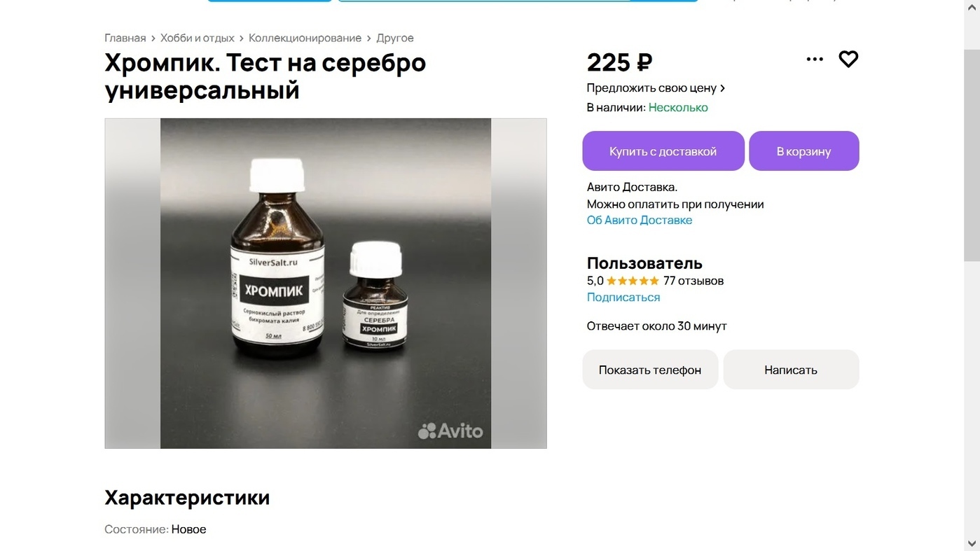Click the right blurred edge of photo gallery
The width and height of the screenshot is (980, 551).
[519, 284]
